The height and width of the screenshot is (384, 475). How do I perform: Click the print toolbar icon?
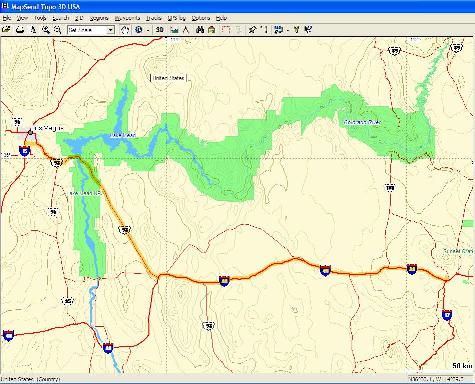coord(20,30)
